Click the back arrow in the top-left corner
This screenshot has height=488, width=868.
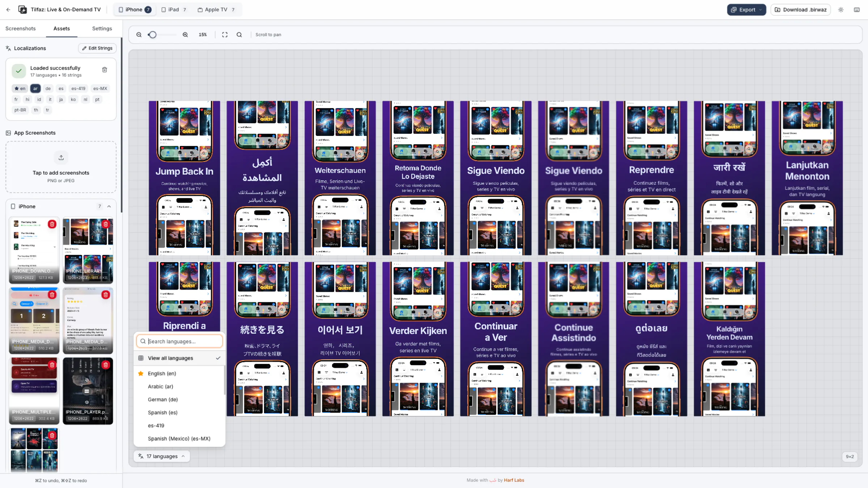click(x=8, y=10)
